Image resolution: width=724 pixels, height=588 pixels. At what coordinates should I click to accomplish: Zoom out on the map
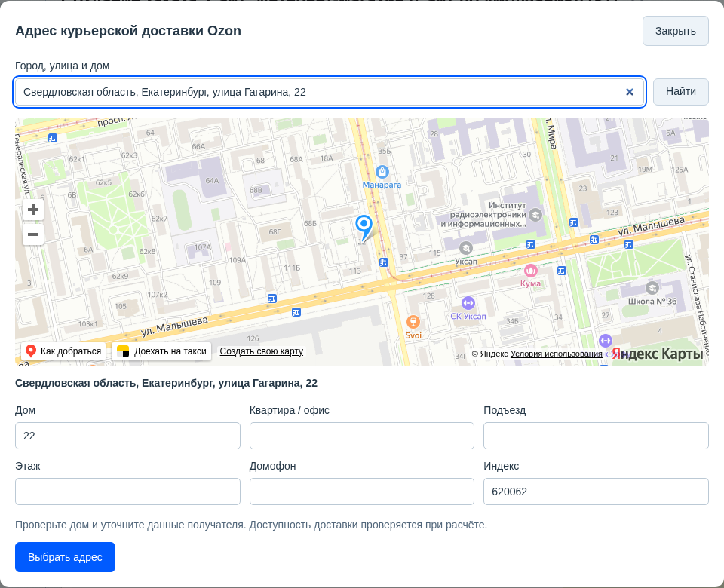32,234
